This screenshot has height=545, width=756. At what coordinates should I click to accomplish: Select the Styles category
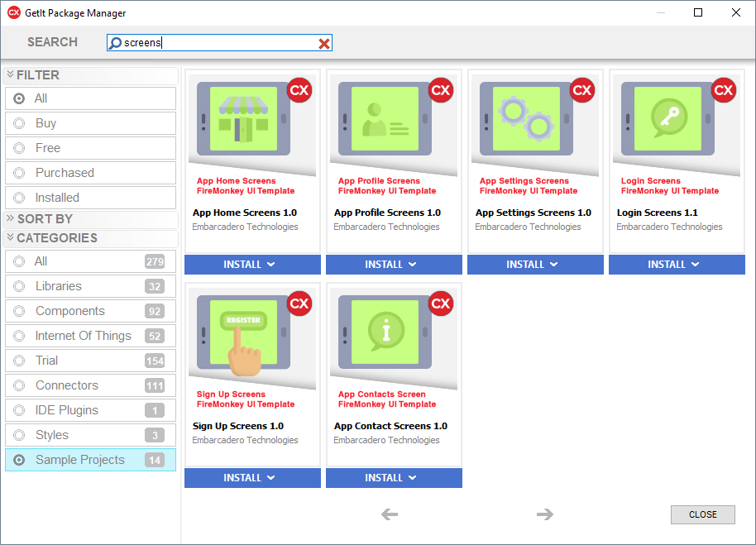click(x=91, y=435)
